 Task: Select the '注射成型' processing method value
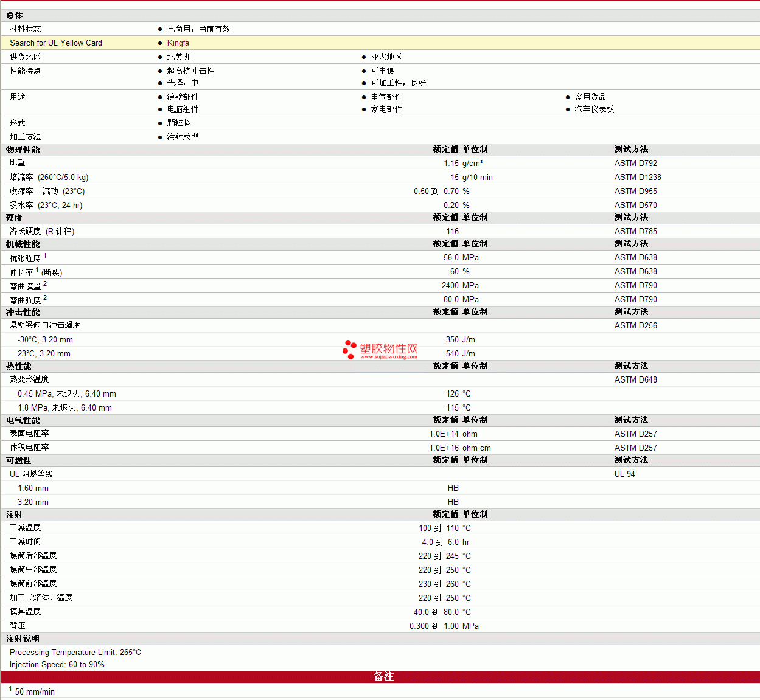pos(183,137)
